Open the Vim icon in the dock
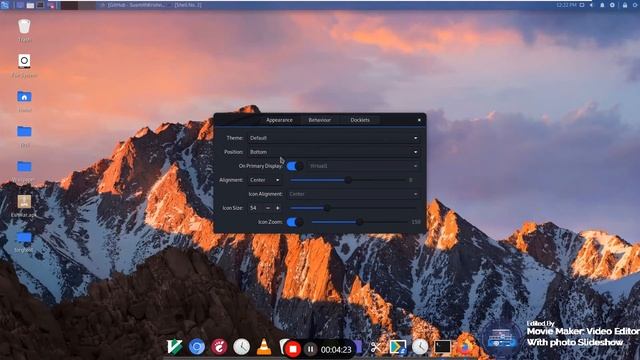640x360 pixels. 174,347
